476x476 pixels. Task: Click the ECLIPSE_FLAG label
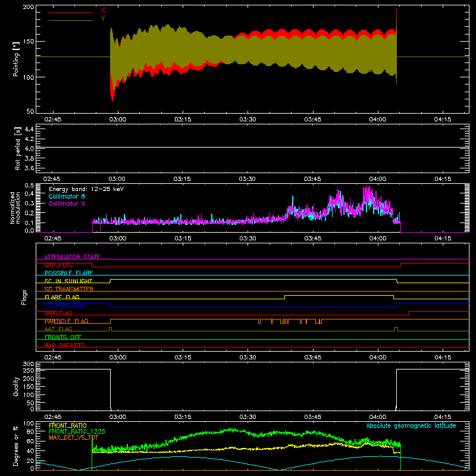point(65,305)
